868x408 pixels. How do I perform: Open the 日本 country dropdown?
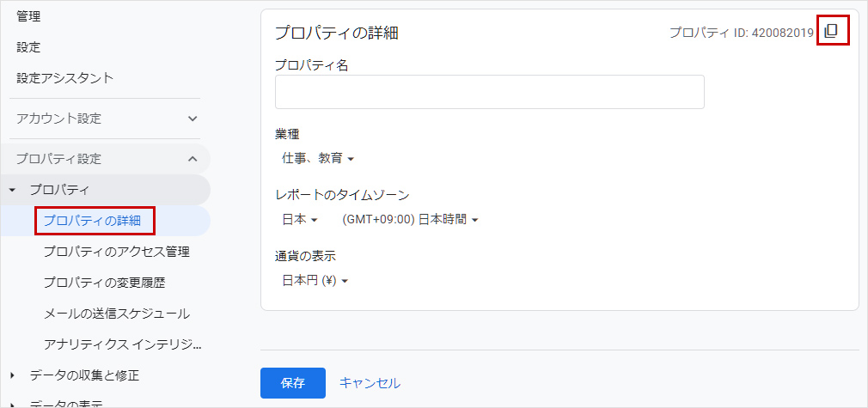pos(300,219)
